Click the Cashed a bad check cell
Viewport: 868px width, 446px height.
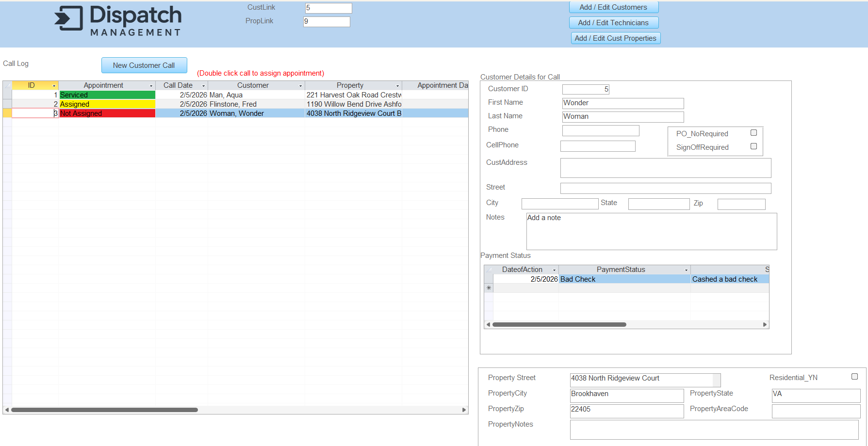730,279
